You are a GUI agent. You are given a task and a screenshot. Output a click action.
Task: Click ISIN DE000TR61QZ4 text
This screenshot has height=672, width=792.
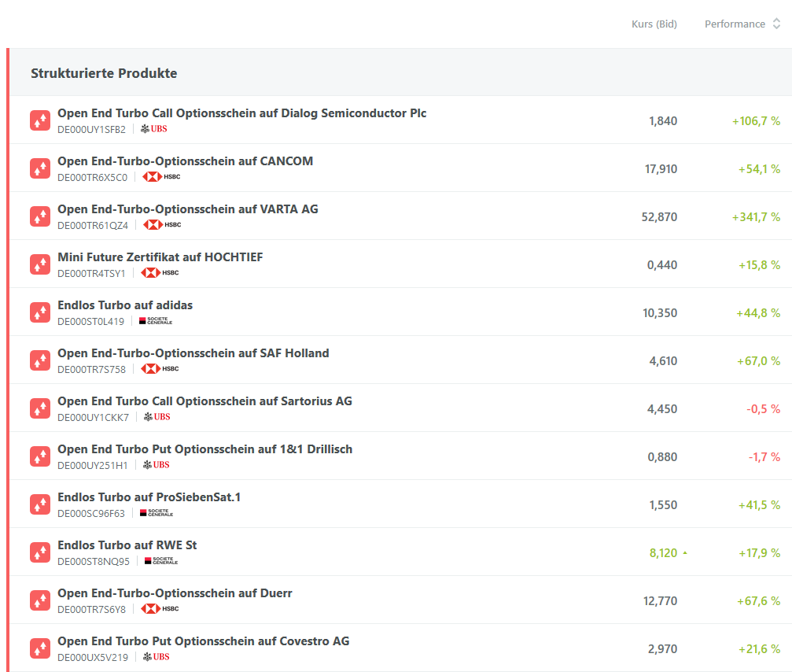point(93,225)
